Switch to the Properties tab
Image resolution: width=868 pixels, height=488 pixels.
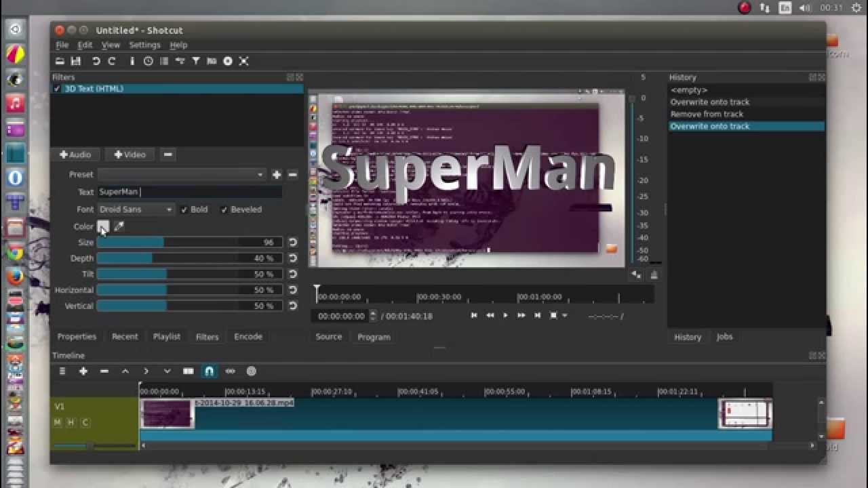[x=77, y=337]
